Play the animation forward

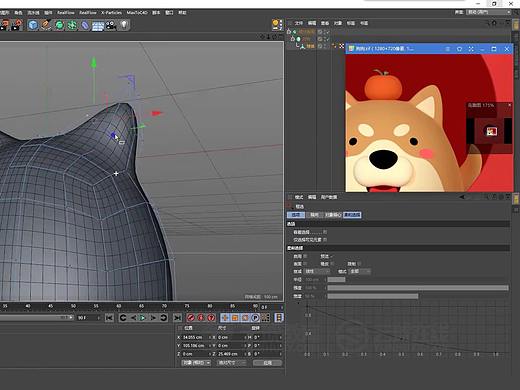143,318
